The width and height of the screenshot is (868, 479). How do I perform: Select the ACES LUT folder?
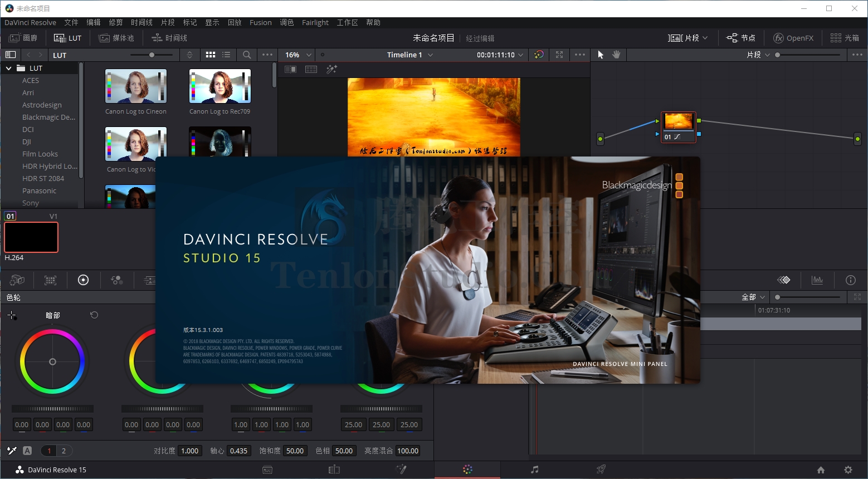[31, 80]
